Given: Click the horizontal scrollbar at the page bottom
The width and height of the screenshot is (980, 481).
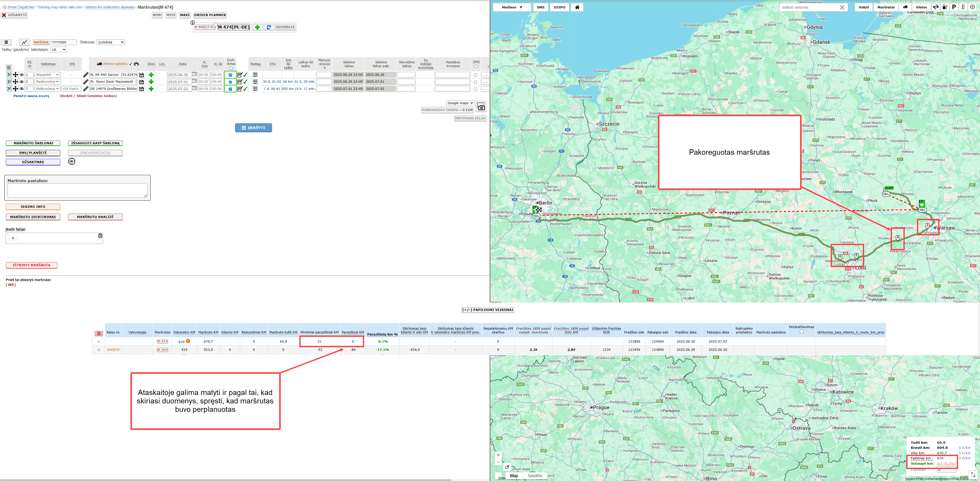Looking at the screenshot, I should (226, 480).
